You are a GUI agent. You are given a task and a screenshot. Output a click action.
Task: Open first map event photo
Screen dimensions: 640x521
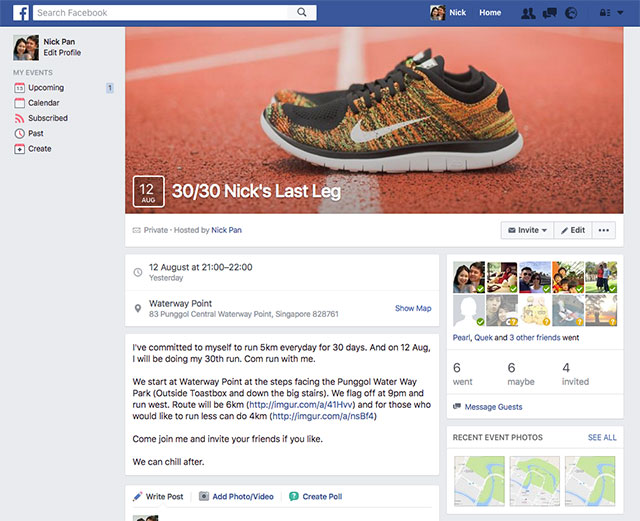pos(479,481)
